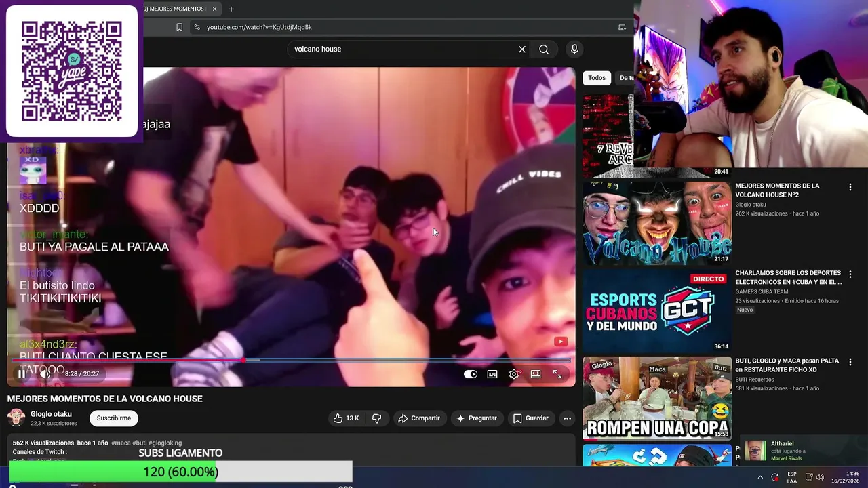Open a new browser tab
Viewport: 868px width, 488px height.
(x=231, y=9)
